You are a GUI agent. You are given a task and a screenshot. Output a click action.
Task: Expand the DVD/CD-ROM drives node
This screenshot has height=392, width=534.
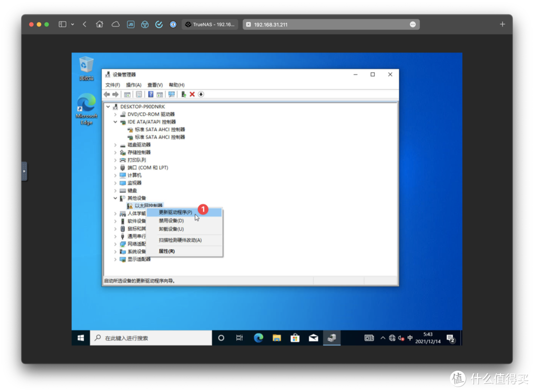point(116,114)
